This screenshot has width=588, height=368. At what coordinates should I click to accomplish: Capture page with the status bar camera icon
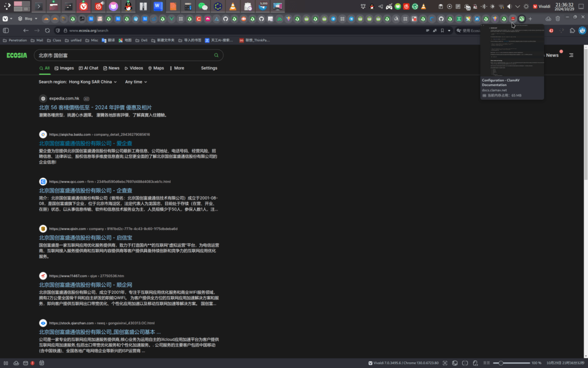pyautogui.click(x=445, y=363)
